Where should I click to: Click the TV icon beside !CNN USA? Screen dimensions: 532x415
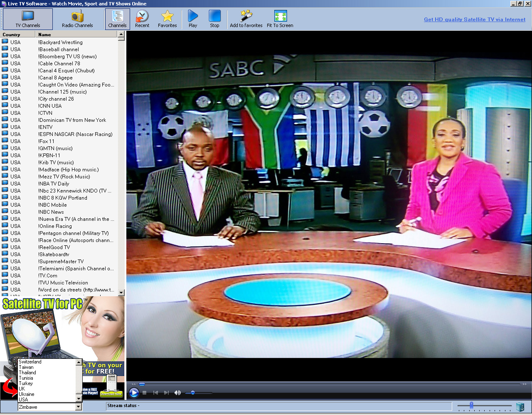pos(5,106)
